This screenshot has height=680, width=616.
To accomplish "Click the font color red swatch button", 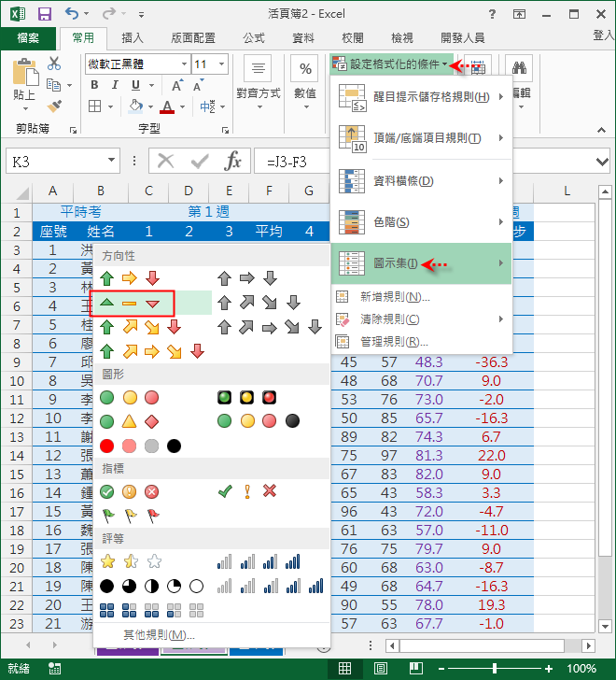I will point(167,106).
